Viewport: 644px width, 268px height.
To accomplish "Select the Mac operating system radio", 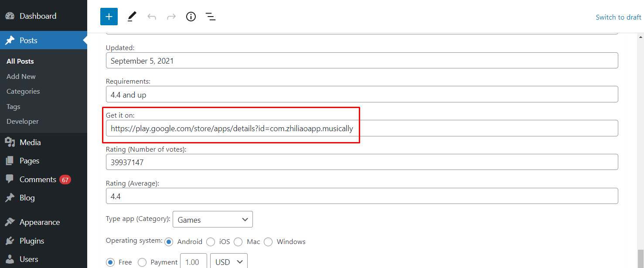I will point(238,241).
